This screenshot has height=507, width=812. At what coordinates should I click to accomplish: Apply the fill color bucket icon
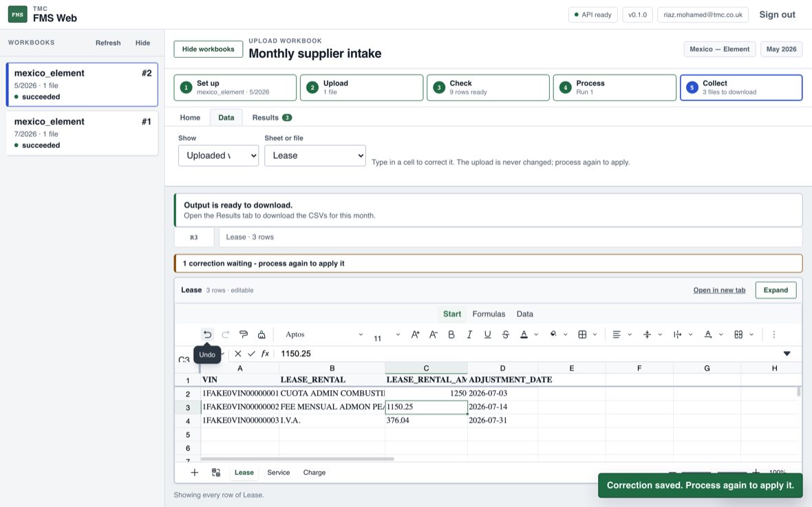tap(553, 334)
